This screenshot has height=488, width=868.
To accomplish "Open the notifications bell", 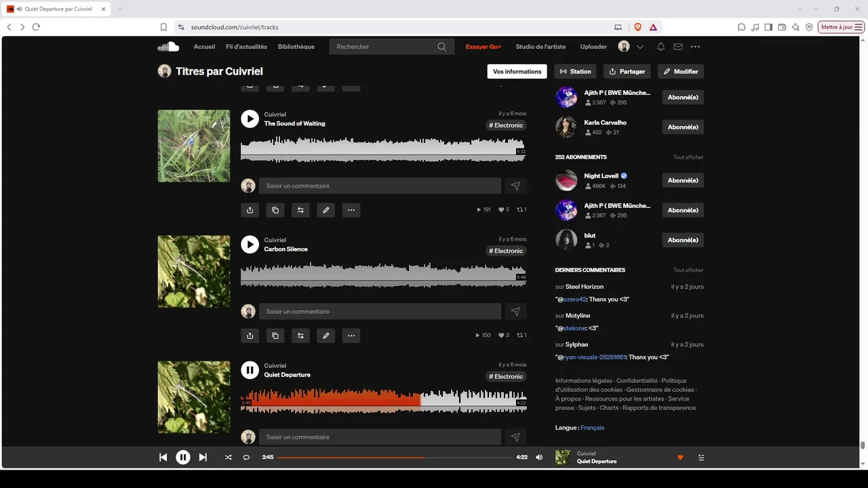I will coord(660,47).
